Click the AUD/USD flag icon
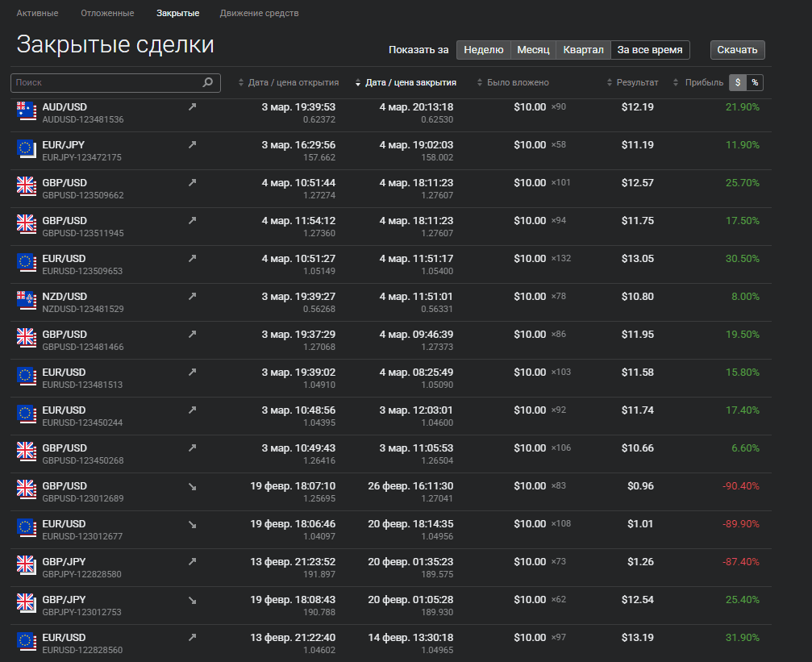 click(27, 111)
